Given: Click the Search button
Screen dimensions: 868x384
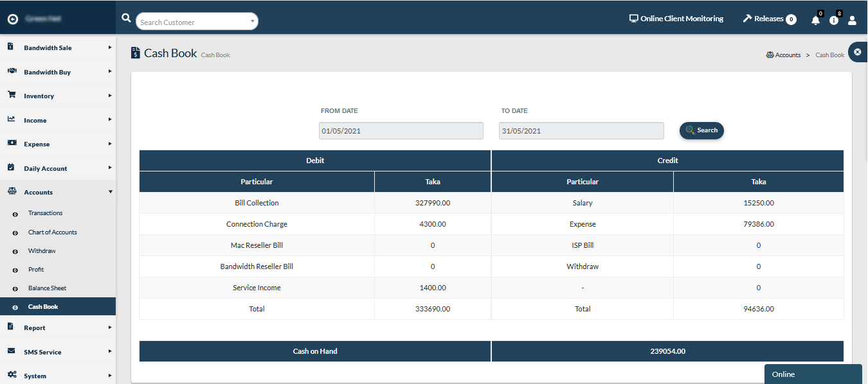Looking at the screenshot, I should pyautogui.click(x=701, y=130).
